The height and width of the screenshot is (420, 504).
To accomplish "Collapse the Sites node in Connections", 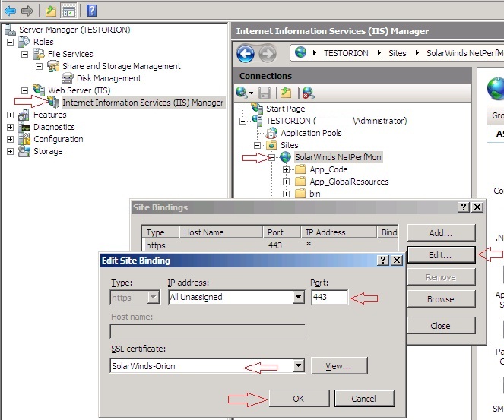I will (257, 146).
